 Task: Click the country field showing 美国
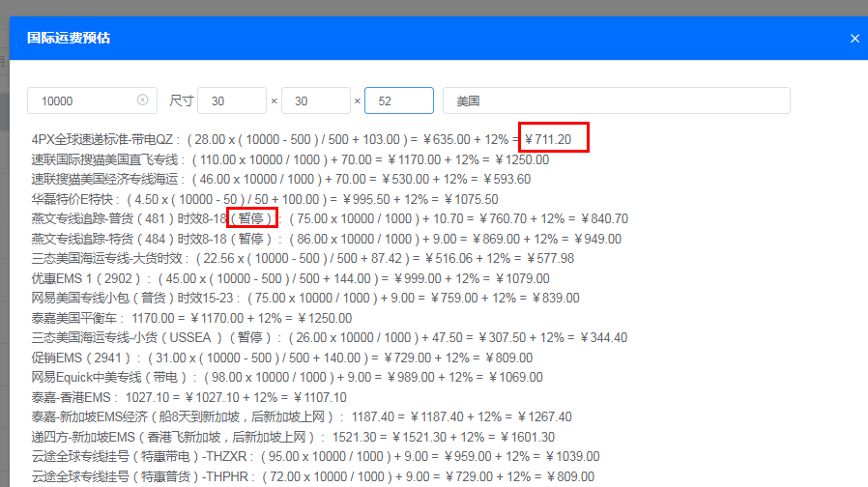point(616,100)
